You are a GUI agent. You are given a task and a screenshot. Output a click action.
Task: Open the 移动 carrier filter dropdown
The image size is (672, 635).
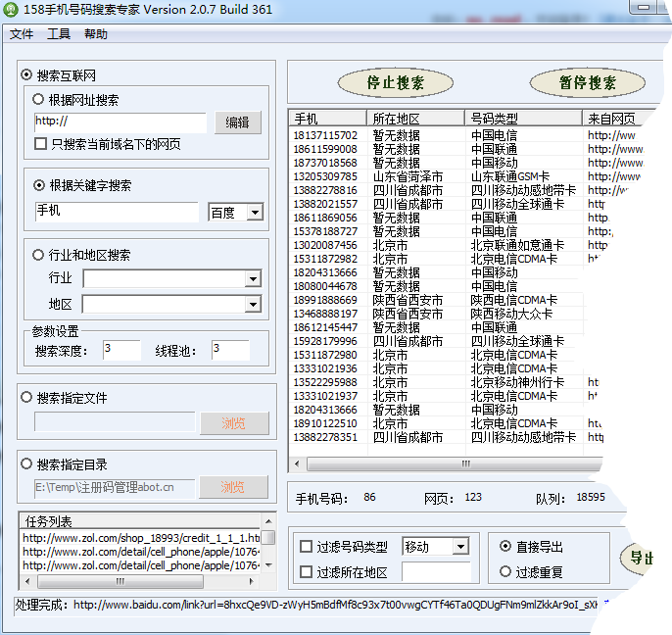[460, 547]
